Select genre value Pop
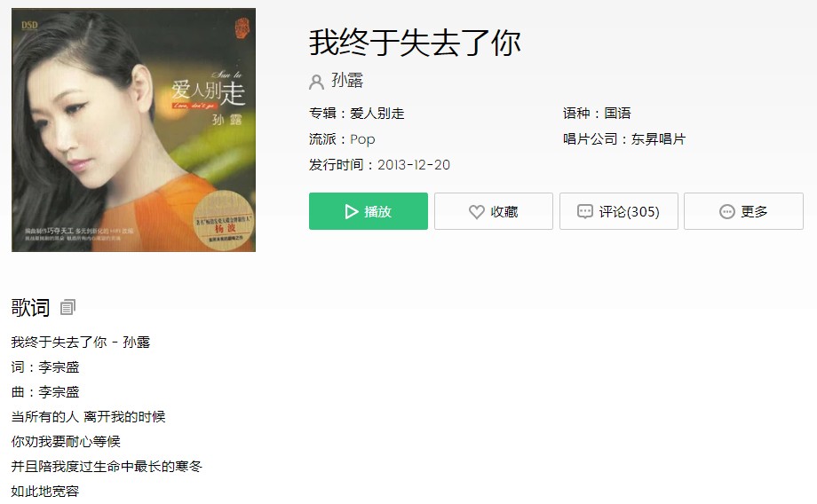 click(362, 139)
